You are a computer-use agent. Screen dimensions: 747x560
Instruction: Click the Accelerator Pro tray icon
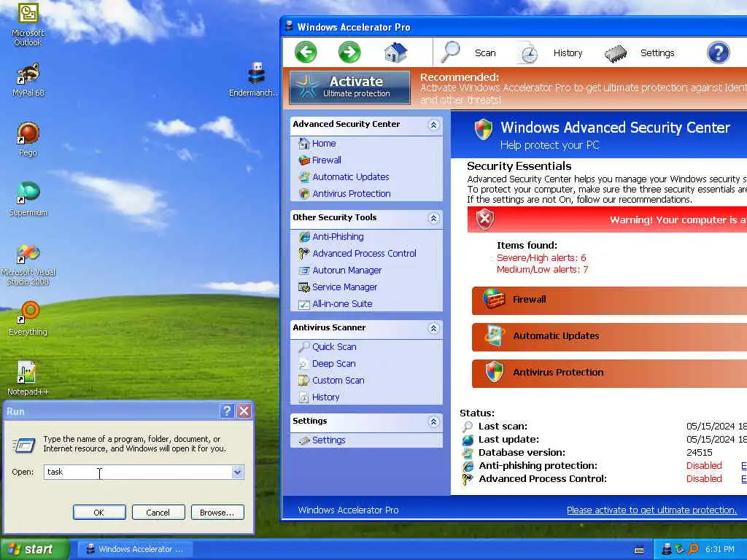667,549
